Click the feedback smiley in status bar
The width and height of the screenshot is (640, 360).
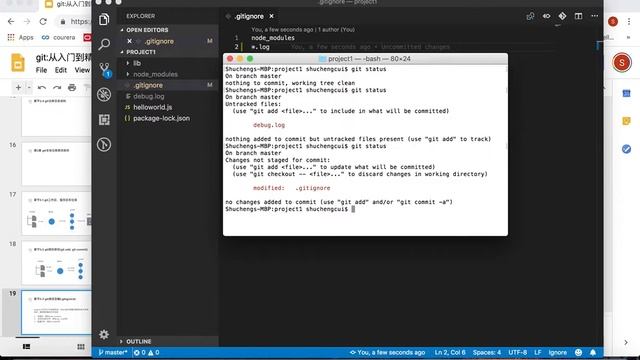(x=578, y=352)
